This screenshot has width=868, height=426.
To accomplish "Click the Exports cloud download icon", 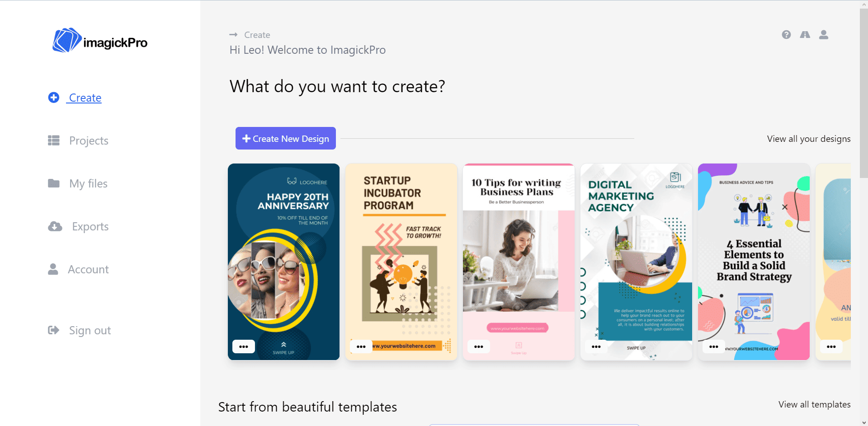I will [55, 226].
